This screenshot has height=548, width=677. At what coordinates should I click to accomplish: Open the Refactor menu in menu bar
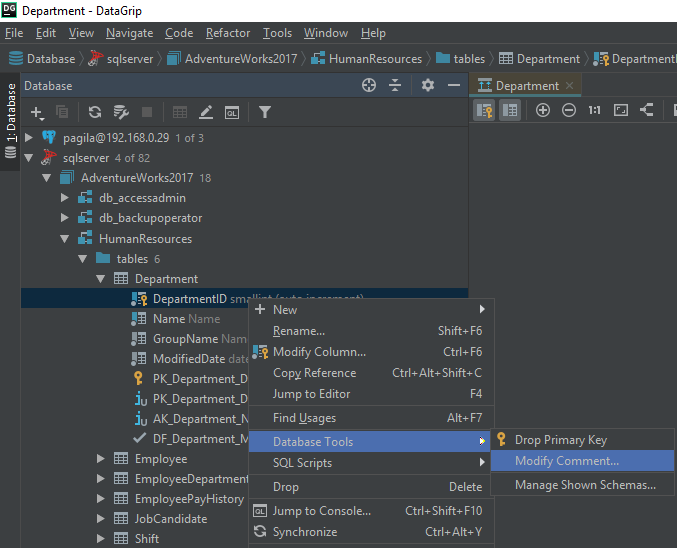click(x=228, y=33)
